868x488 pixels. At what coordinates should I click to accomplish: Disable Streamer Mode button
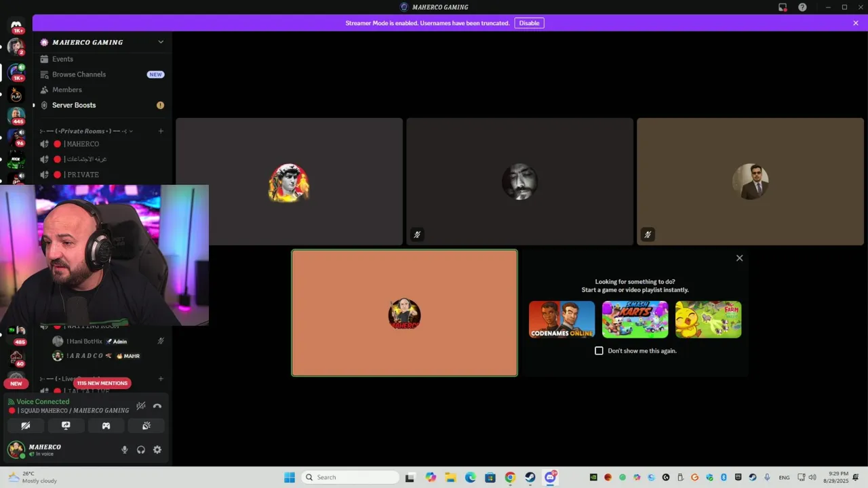[x=529, y=23]
